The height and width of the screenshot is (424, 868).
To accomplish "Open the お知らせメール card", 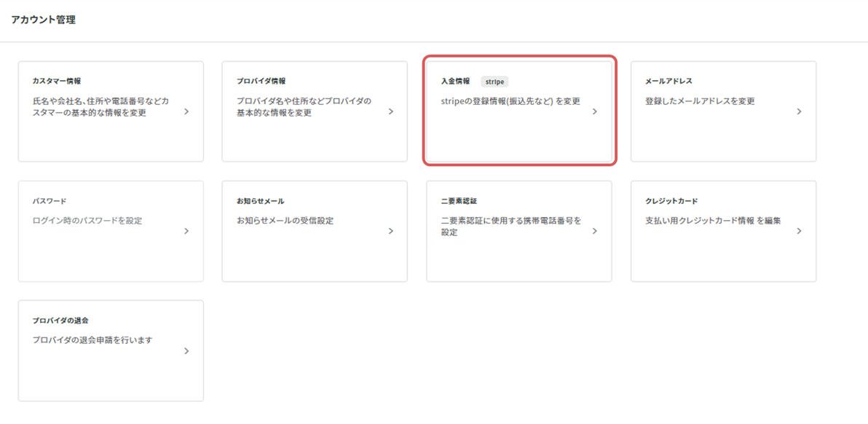I will (315, 231).
